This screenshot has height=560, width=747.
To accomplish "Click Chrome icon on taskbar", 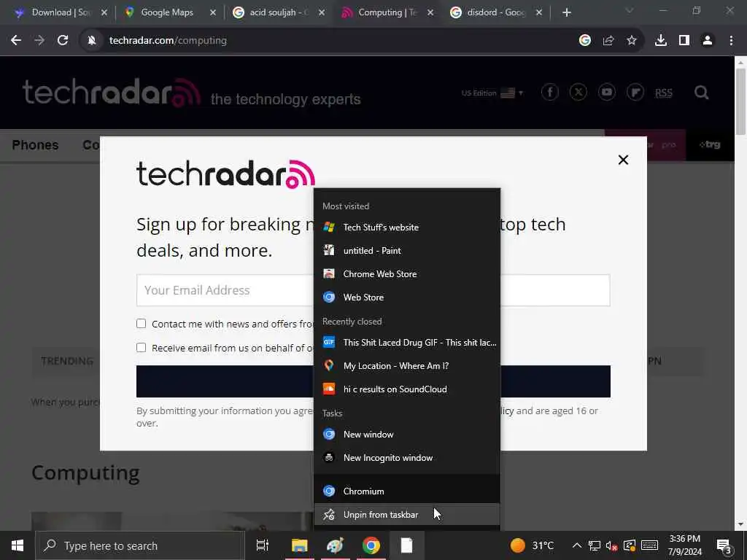I will tap(371, 545).
